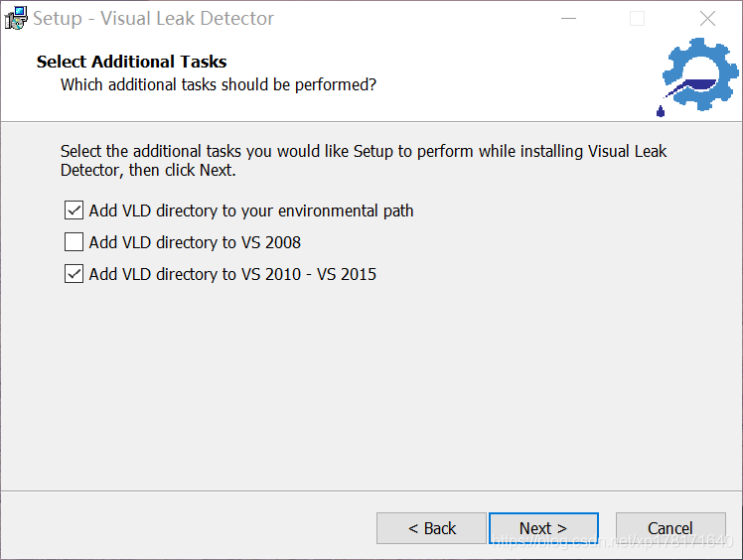743x560 pixels.
Task: Click the 'Setup - Visual Leak Detector' title text
Action: (x=153, y=18)
